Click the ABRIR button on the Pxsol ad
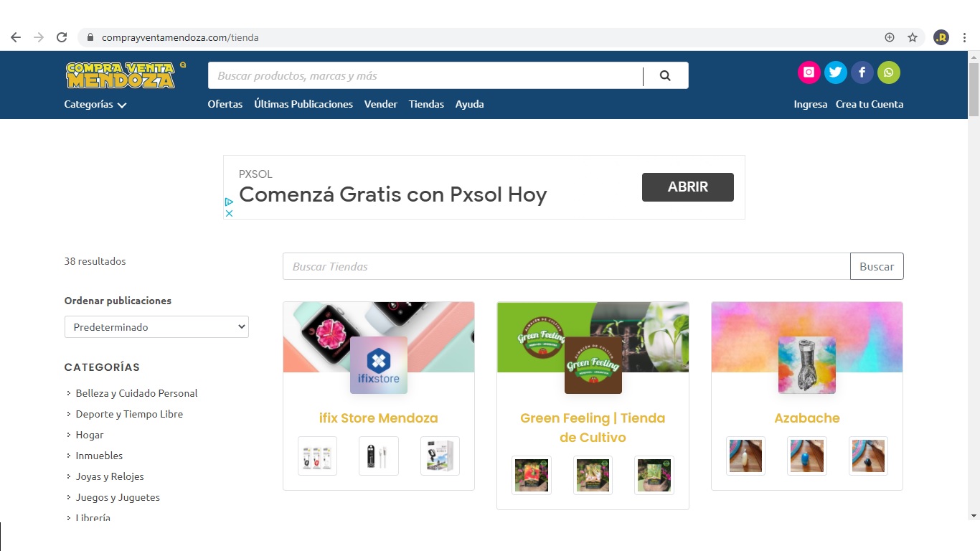Image resolution: width=980 pixels, height=551 pixels. point(687,187)
